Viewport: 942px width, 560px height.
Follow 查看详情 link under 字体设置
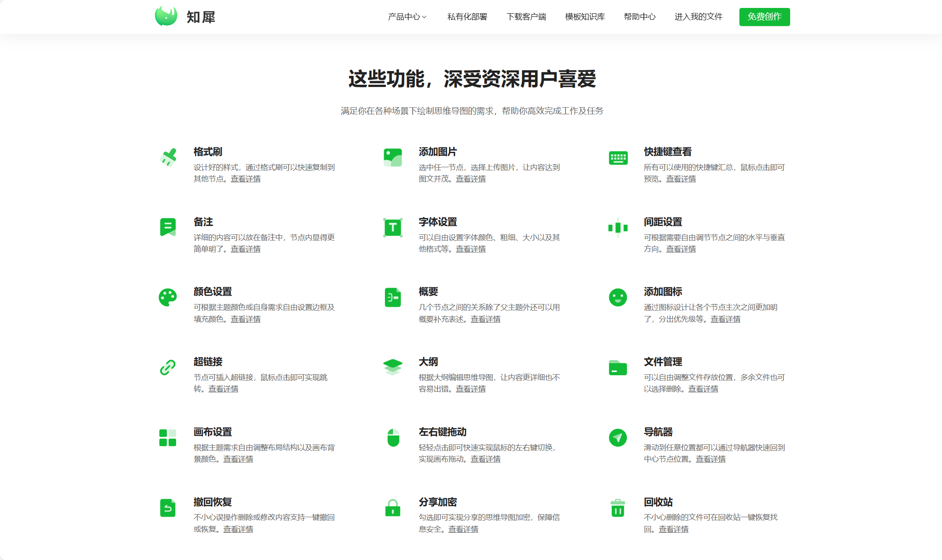click(471, 249)
